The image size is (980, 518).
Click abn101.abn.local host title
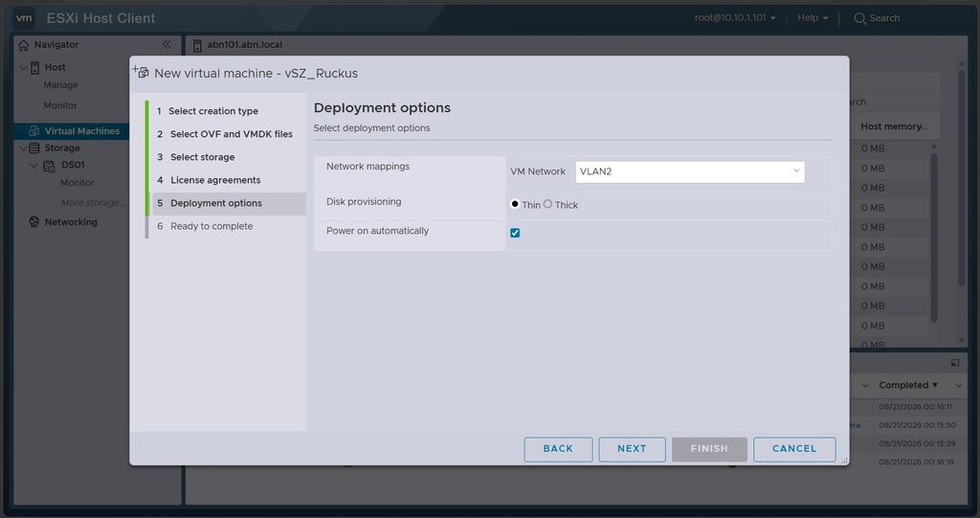pos(244,45)
